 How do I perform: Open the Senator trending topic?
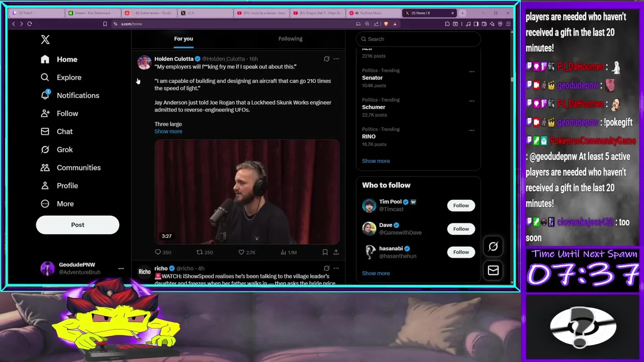[372, 78]
